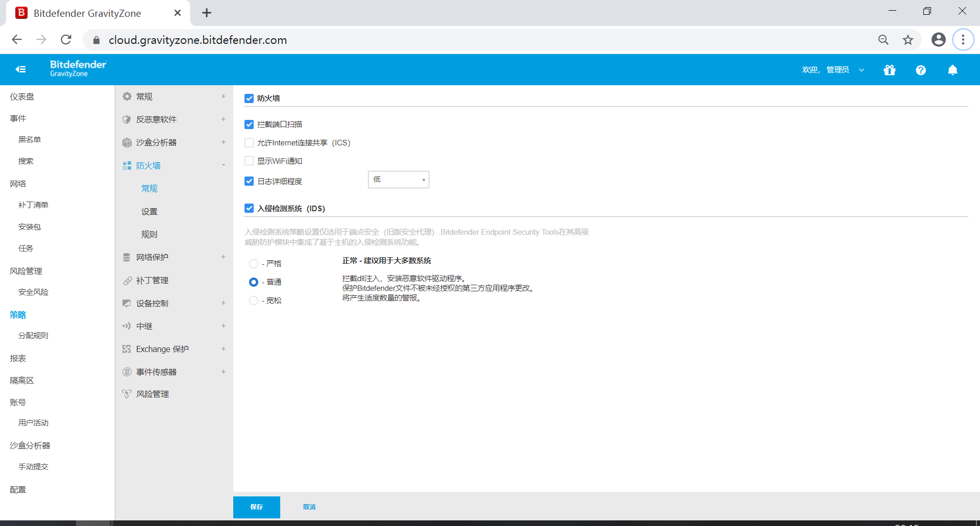
Task: Select the 严格 radio button
Action: point(254,264)
